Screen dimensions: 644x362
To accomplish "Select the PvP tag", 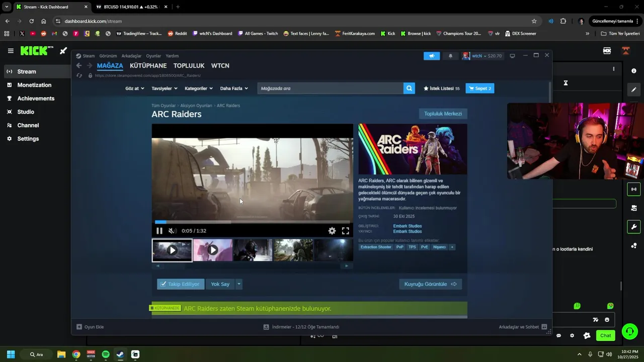I will pyautogui.click(x=400, y=247).
